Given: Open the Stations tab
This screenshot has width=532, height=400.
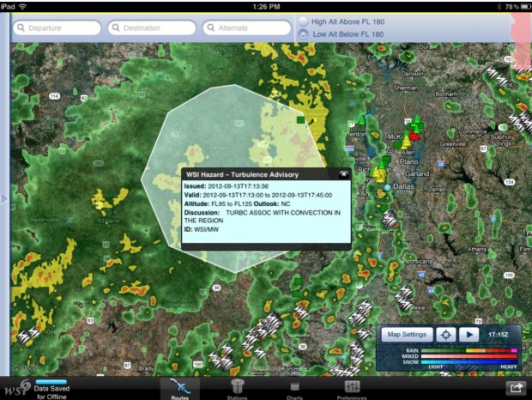Looking at the screenshot, I should [x=237, y=389].
